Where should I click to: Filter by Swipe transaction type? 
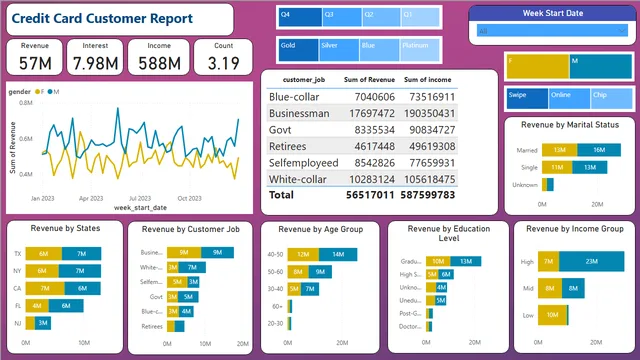[x=527, y=98]
